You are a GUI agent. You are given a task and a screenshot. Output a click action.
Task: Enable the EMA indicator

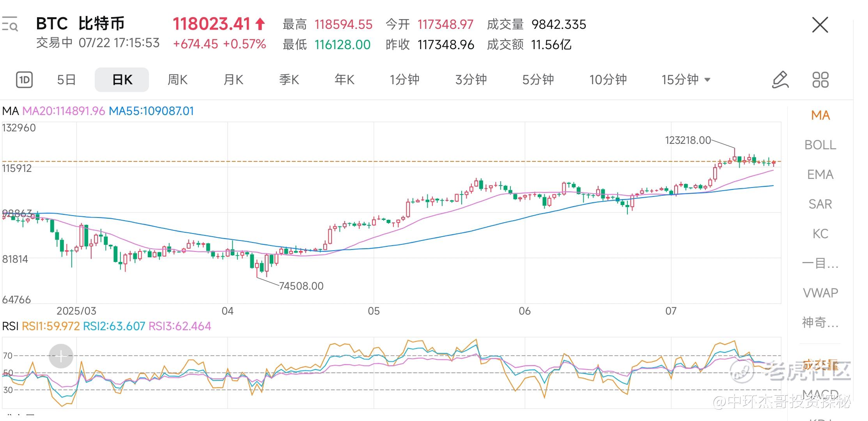[820, 175]
